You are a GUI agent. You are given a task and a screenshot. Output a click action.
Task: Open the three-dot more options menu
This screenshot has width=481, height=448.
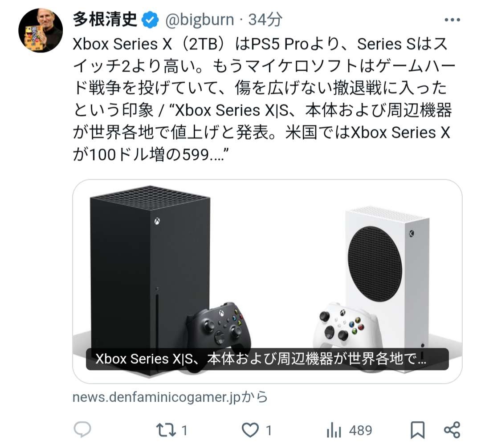point(452,20)
